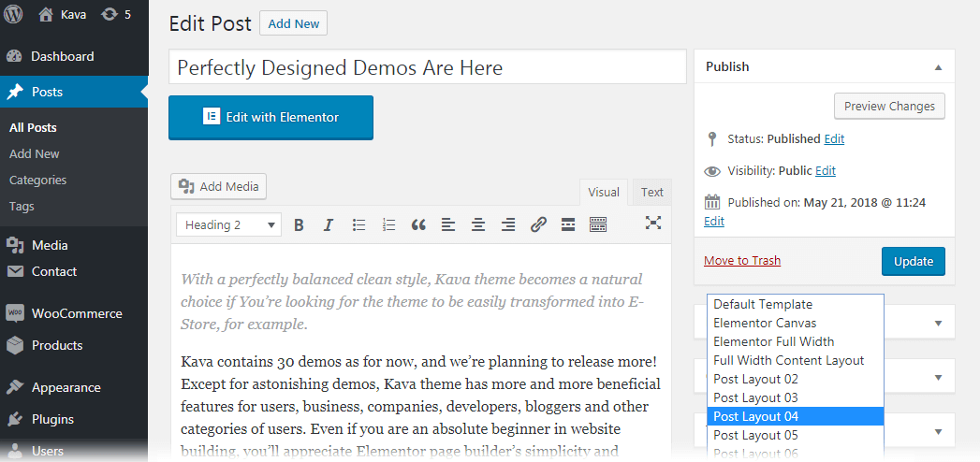Click the Move to Trash link
This screenshot has width=980, height=462.
(741, 261)
